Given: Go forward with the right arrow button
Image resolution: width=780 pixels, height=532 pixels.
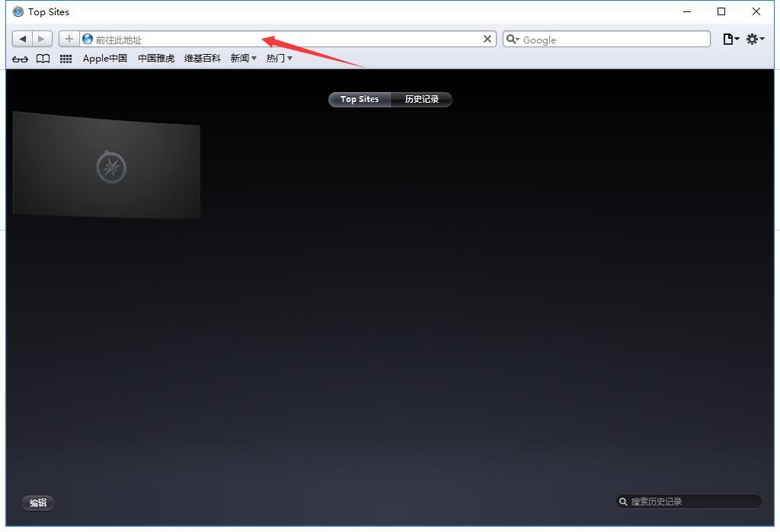Looking at the screenshot, I should click(x=42, y=39).
